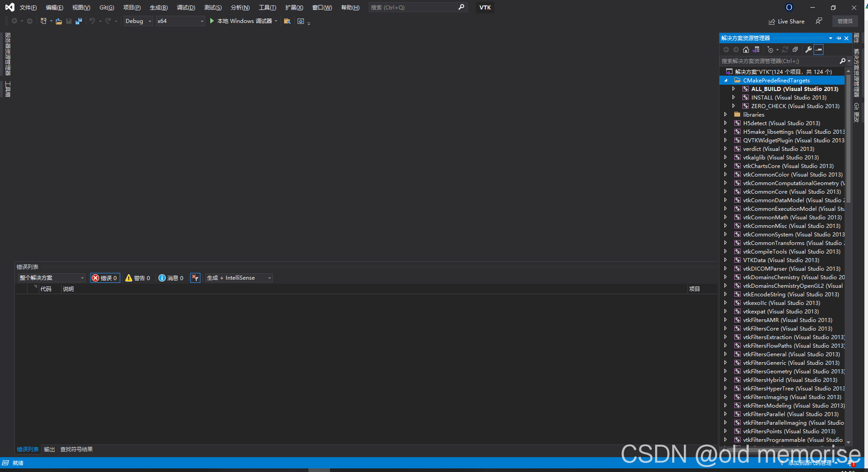Click the Live Share button
The height and width of the screenshot is (472, 868).
coord(787,21)
